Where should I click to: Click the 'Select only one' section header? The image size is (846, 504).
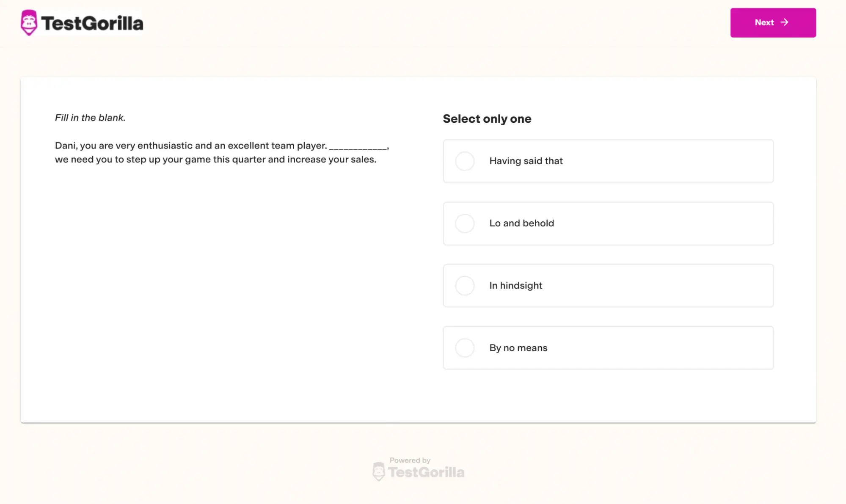pos(487,118)
